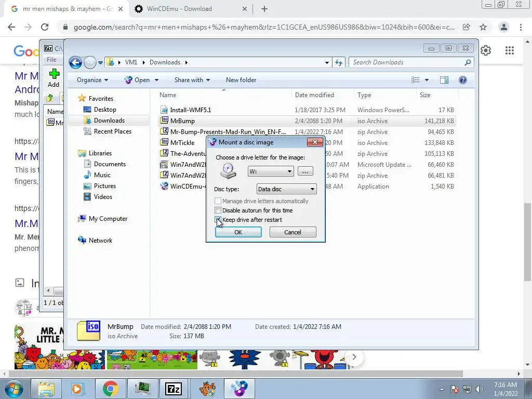Viewport: 532px width, 399px height.
Task: Open Google settings gear icon
Action: pyautogui.click(x=486, y=50)
